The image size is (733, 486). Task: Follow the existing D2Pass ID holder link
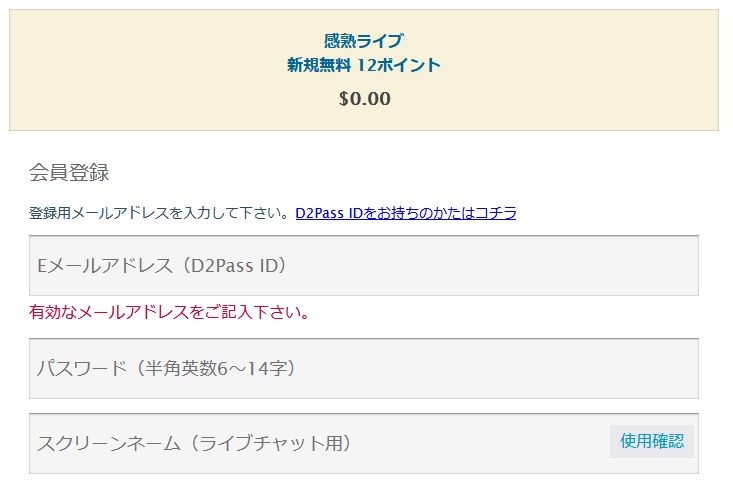tap(405, 213)
